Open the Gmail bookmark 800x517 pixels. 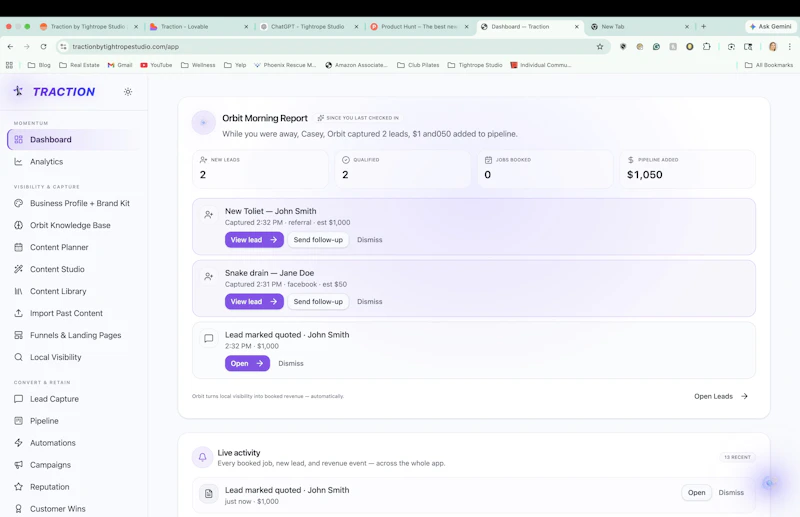tap(120, 65)
